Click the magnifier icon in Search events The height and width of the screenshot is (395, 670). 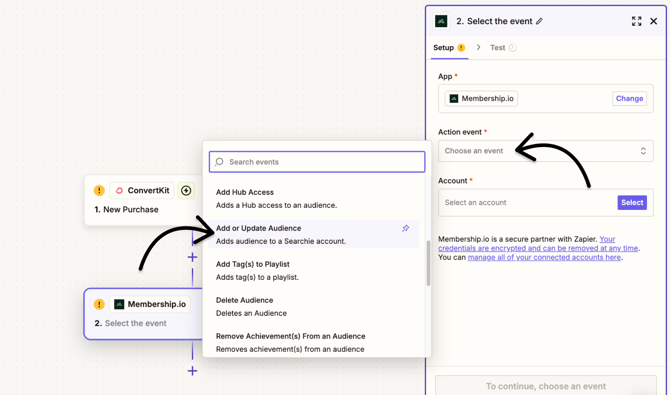219,162
